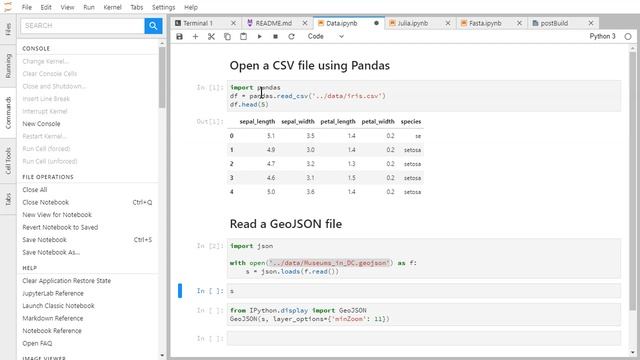The width and height of the screenshot is (640, 360).
Task: Click the import json code cell
Action: point(424,259)
